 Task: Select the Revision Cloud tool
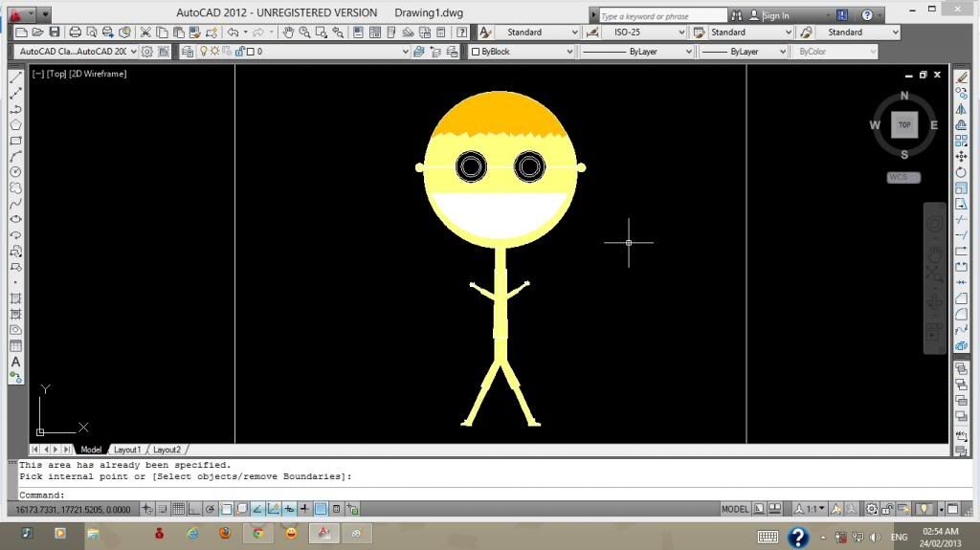(x=15, y=187)
